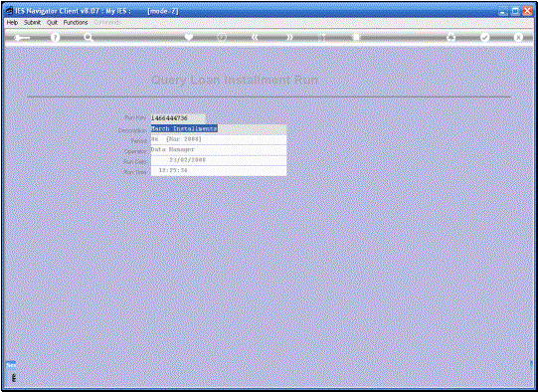Go to previous record with double-left chevron

point(255,37)
